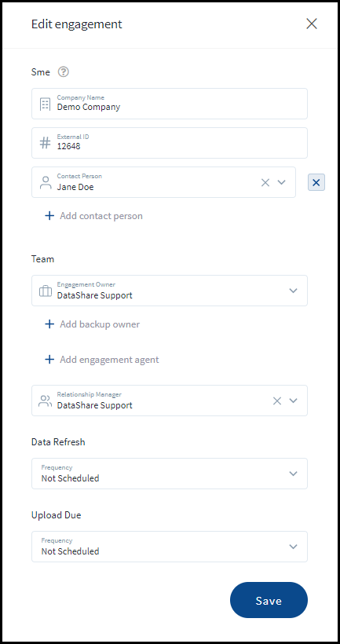The height and width of the screenshot is (644, 340).
Task: Add engagement agent
Action: point(101,360)
